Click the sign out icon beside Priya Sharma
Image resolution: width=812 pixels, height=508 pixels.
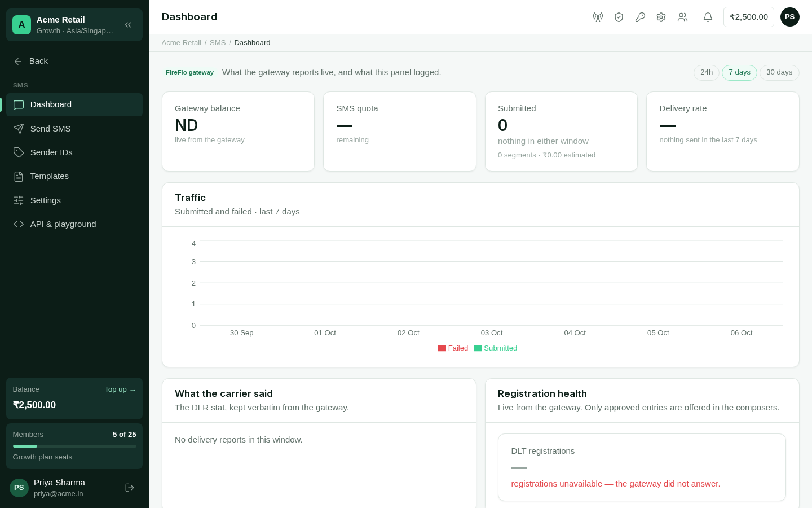[130, 488]
